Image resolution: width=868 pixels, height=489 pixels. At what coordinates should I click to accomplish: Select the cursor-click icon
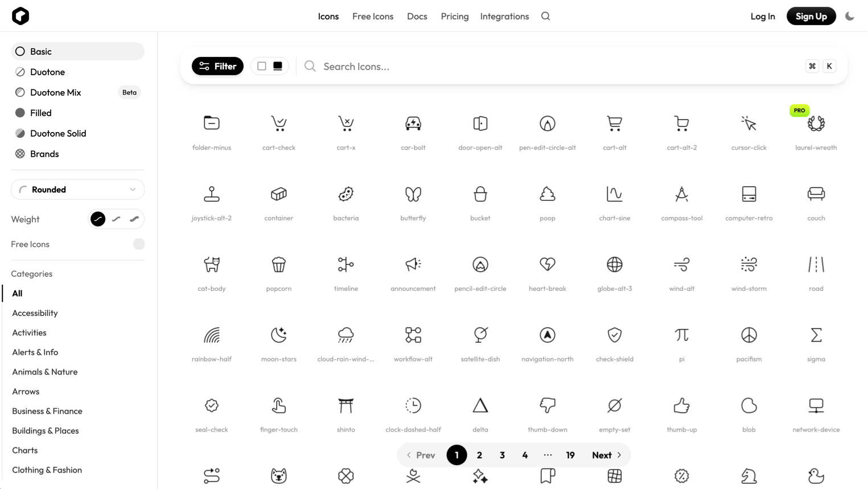[749, 124]
